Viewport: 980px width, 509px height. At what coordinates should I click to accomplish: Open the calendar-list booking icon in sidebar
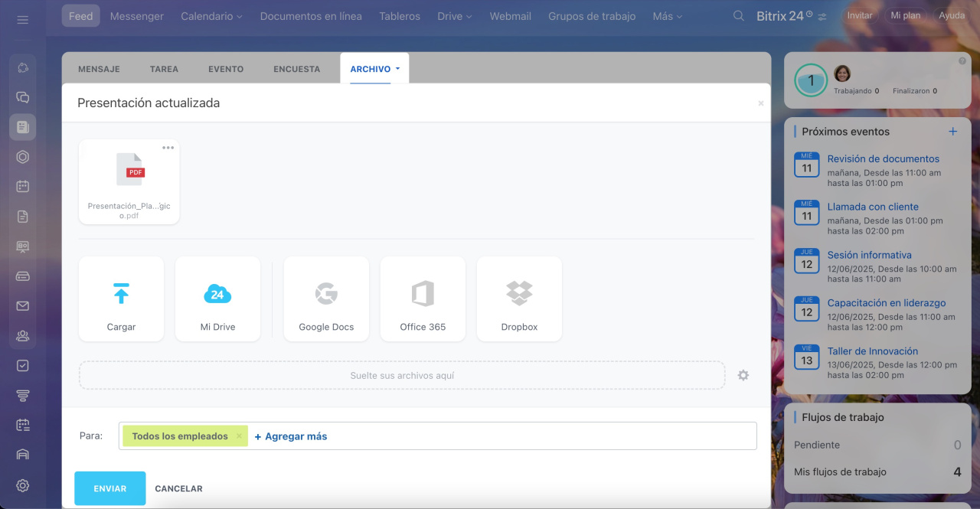22,425
